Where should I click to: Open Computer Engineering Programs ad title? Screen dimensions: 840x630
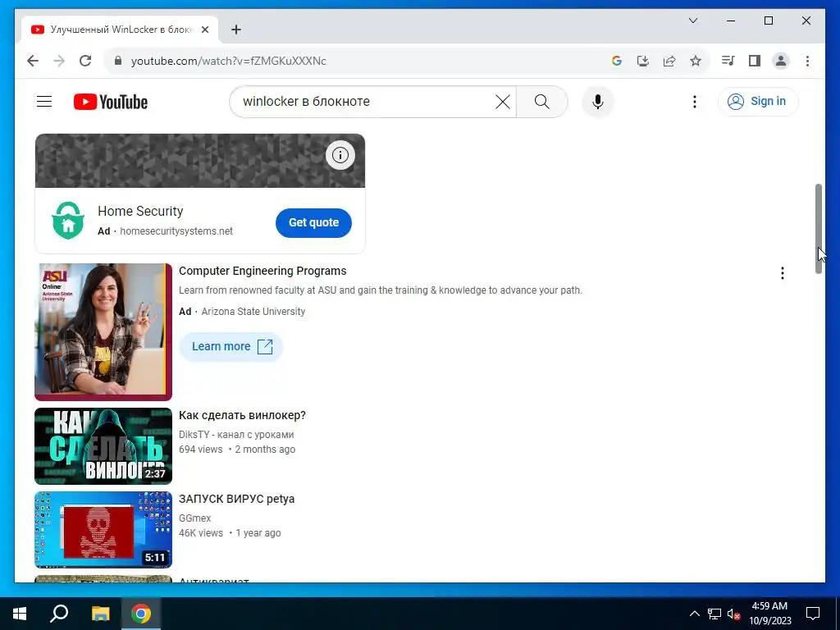pos(262,271)
